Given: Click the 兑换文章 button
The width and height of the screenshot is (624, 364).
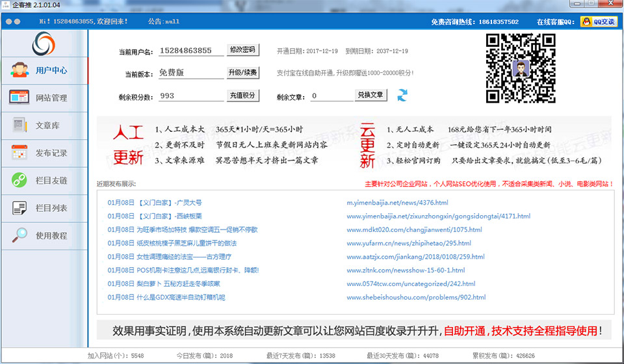Looking at the screenshot, I should [370, 95].
